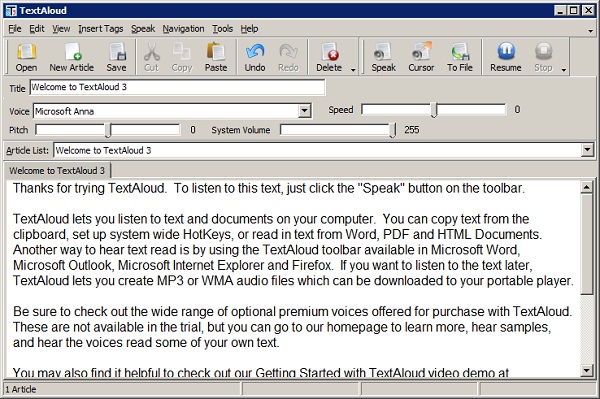Image resolution: width=600 pixels, height=399 pixels.
Task: Maximize the TextAloud window
Action: pos(574,10)
